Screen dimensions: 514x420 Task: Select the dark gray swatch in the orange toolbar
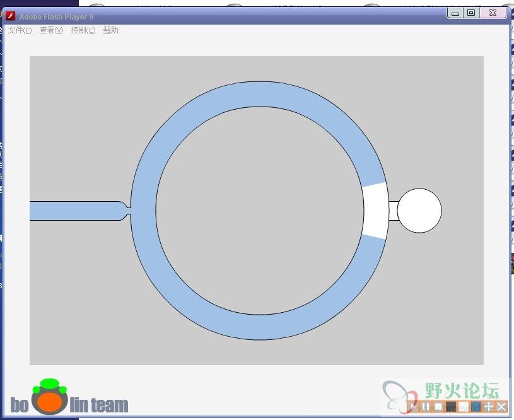coord(451,407)
